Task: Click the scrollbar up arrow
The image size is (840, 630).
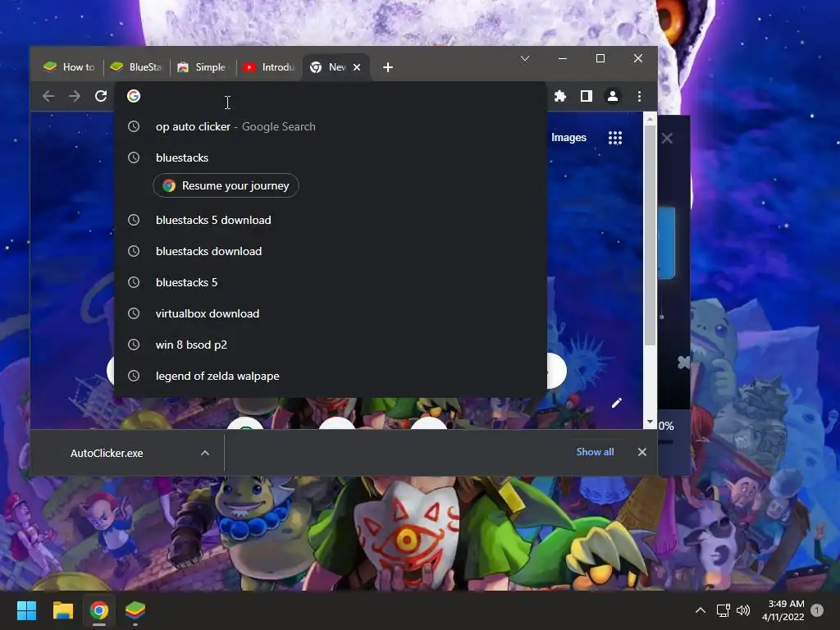Action: point(650,119)
